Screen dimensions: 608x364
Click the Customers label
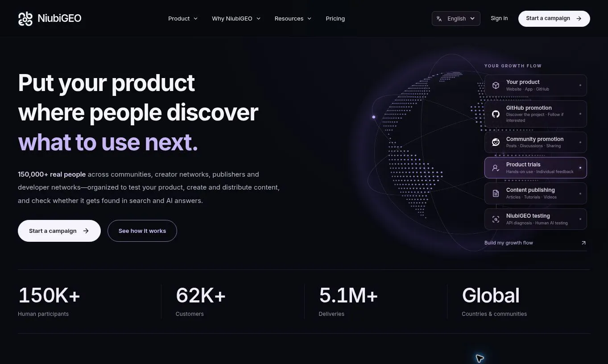coord(190,314)
